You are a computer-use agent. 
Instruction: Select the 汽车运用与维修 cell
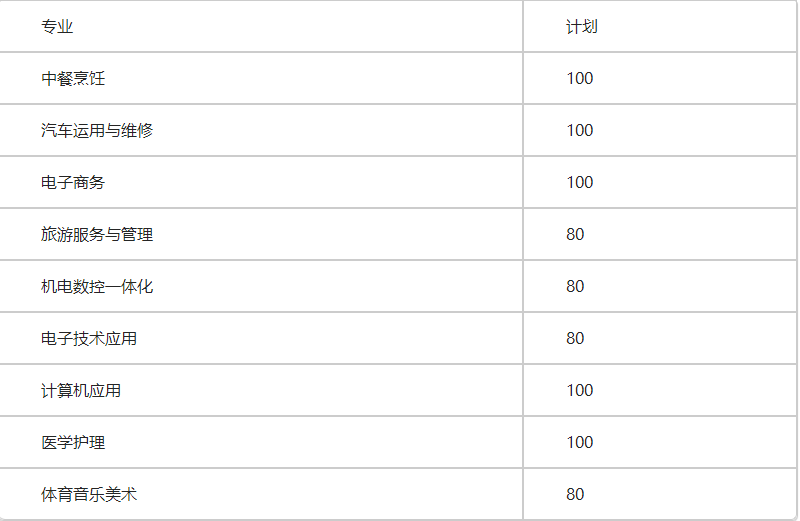click(97, 131)
